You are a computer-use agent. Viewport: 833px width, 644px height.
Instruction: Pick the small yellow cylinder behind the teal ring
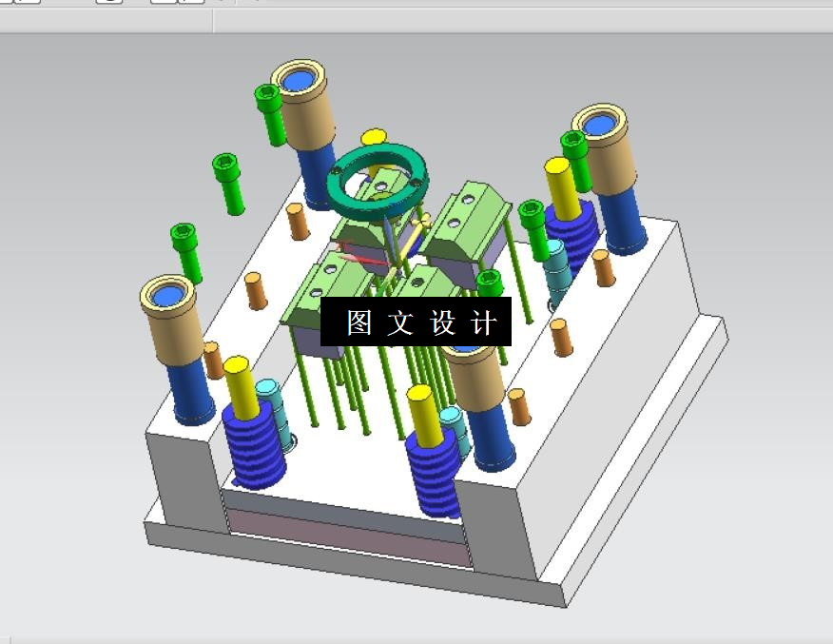(x=374, y=137)
